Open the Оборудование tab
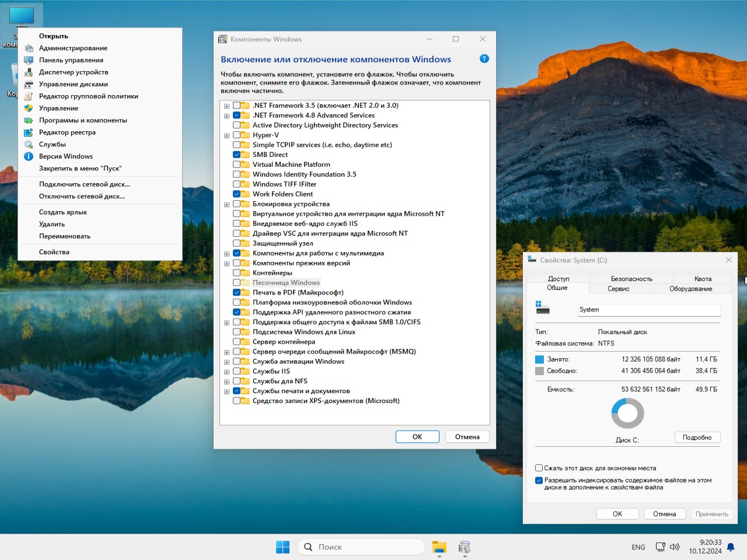Image resolution: width=747 pixels, height=560 pixels. 690,289
